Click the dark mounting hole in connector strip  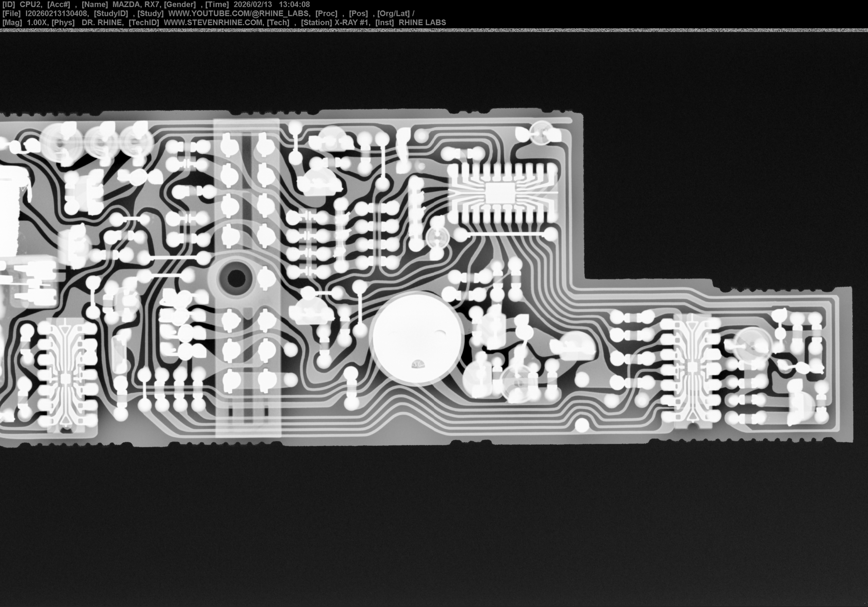click(x=237, y=278)
